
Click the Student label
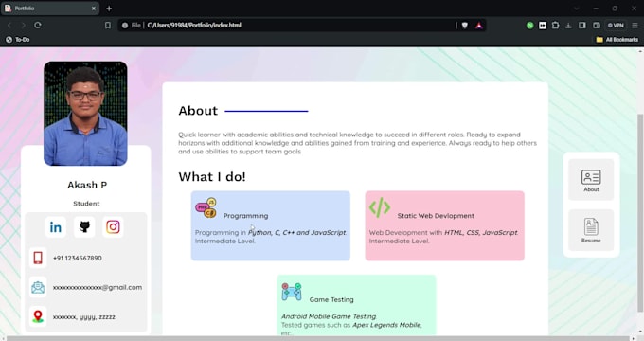coord(86,204)
